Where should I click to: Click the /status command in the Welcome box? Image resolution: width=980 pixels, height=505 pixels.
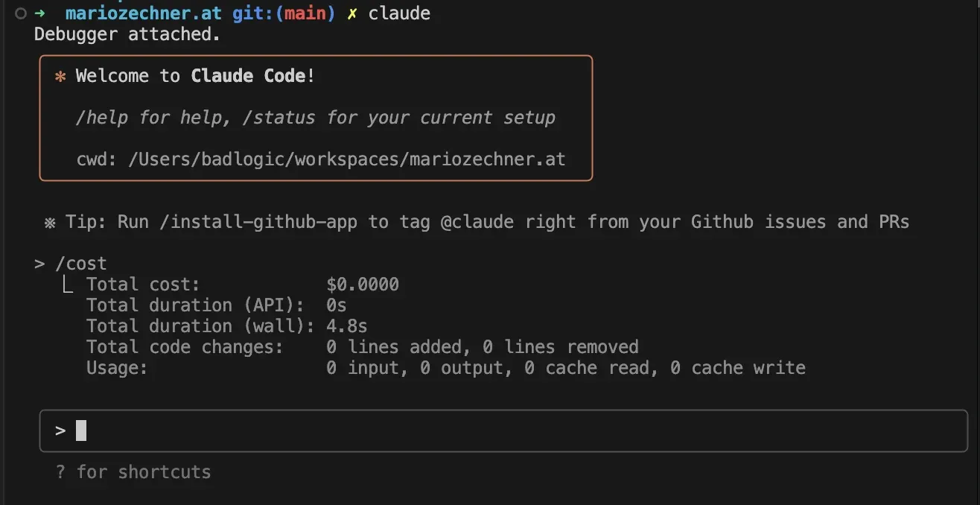click(x=285, y=118)
